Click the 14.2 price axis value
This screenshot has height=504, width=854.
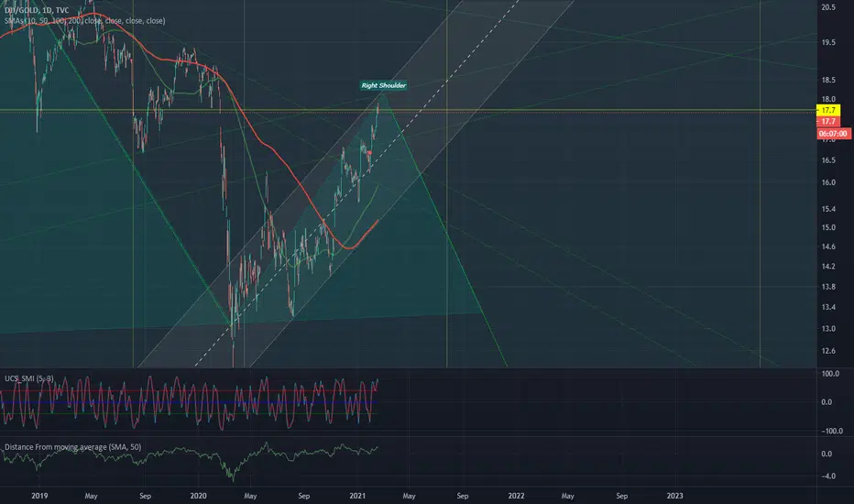coord(828,267)
